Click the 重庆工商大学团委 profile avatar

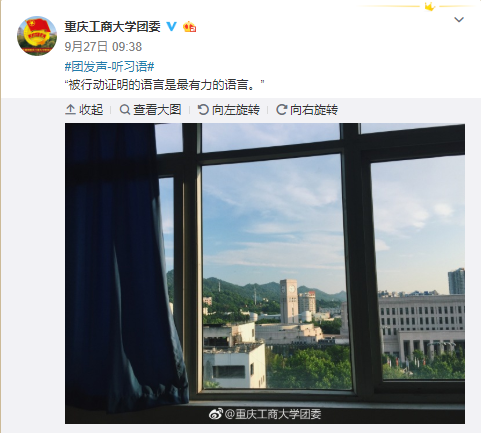(x=37, y=36)
